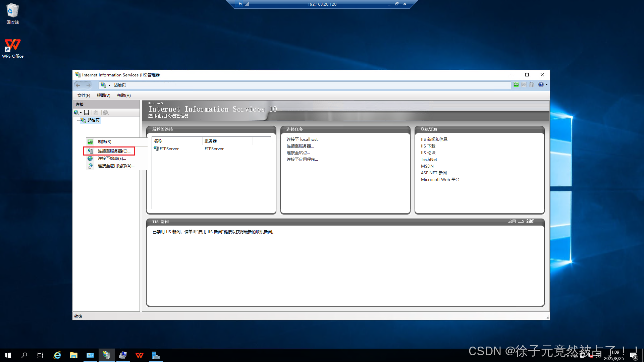Click the create new connection globe icon
This screenshot has width=644, height=362.
coord(76,113)
